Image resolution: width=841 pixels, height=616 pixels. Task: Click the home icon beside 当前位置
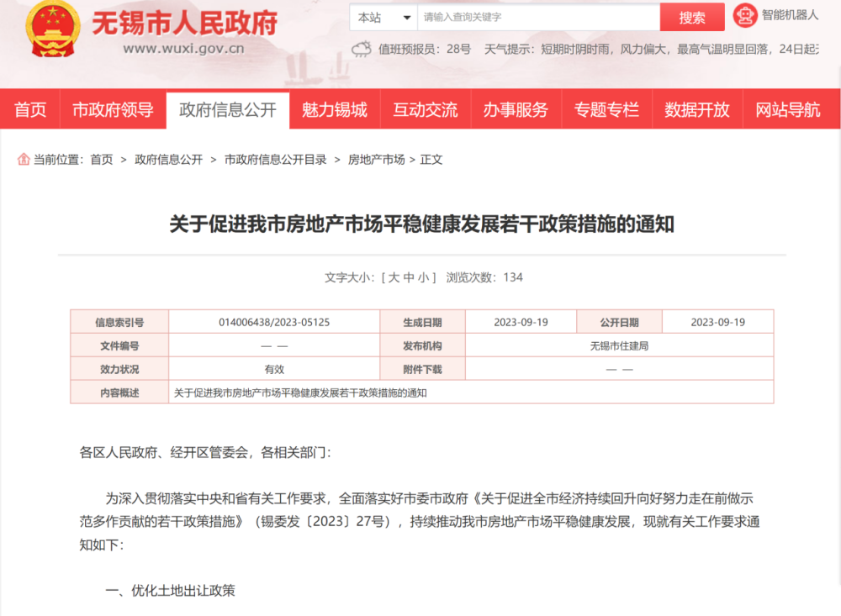24,159
